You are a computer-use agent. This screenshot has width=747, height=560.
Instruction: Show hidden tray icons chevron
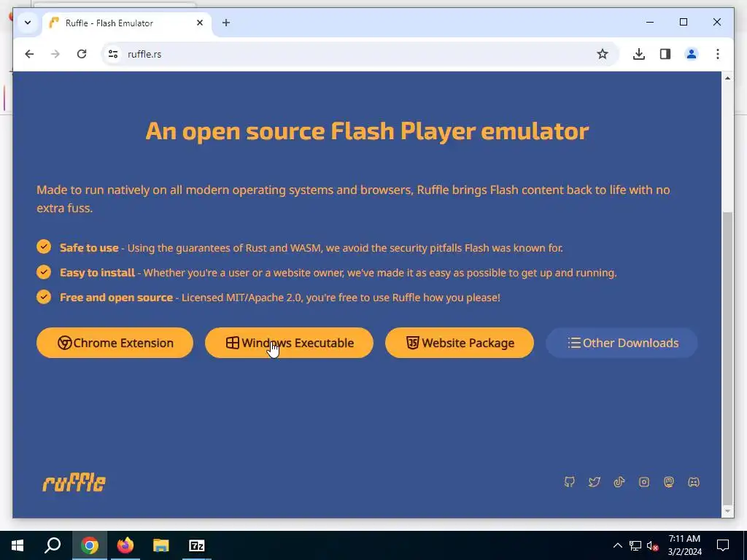pos(617,545)
